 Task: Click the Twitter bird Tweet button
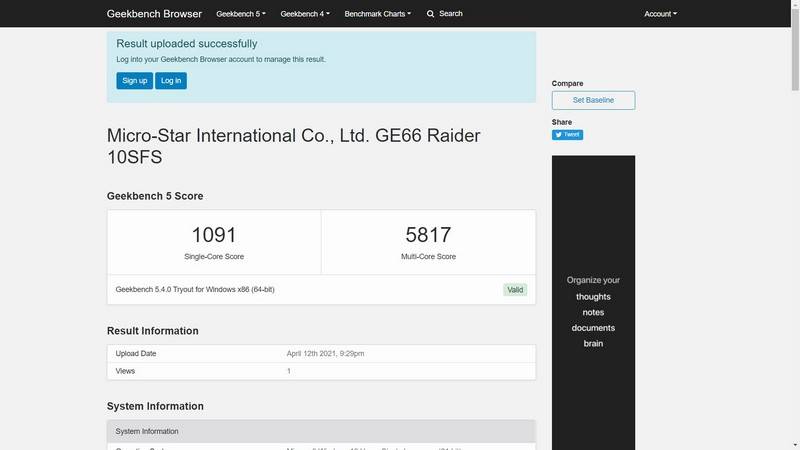click(x=567, y=134)
